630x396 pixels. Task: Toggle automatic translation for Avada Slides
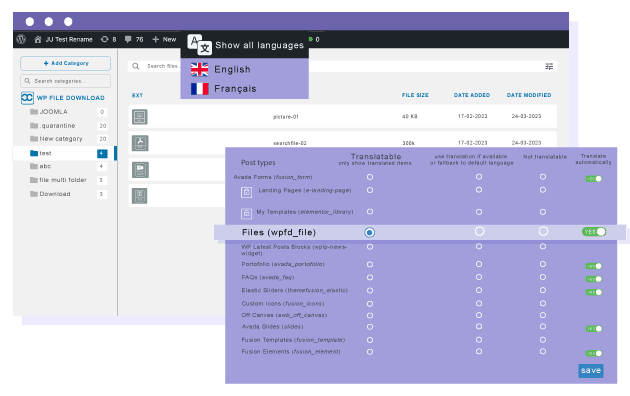tap(594, 329)
